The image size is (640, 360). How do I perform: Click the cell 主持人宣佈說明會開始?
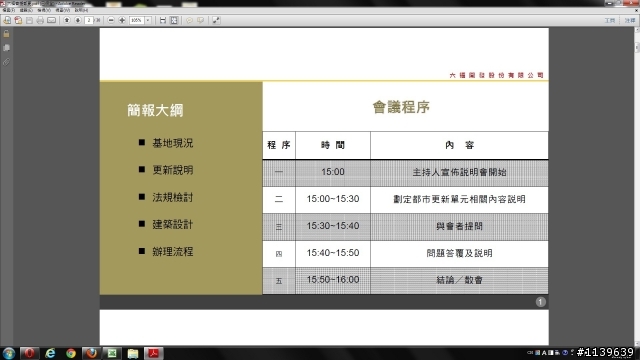click(460, 172)
